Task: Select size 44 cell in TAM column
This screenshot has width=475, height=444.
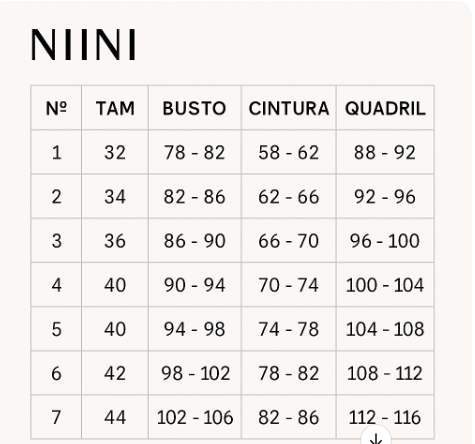Action: click(x=115, y=417)
